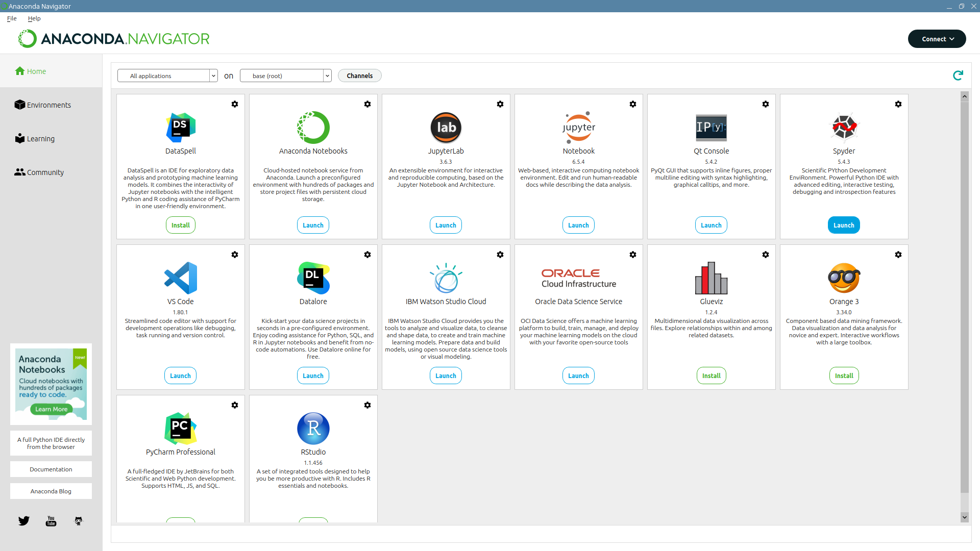Image resolution: width=980 pixels, height=551 pixels.
Task: Launch IBM Watson Studio Cloud
Action: click(446, 375)
